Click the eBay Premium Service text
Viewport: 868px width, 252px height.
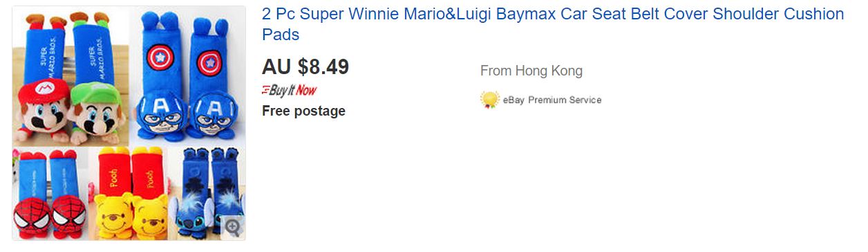[552, 100]
